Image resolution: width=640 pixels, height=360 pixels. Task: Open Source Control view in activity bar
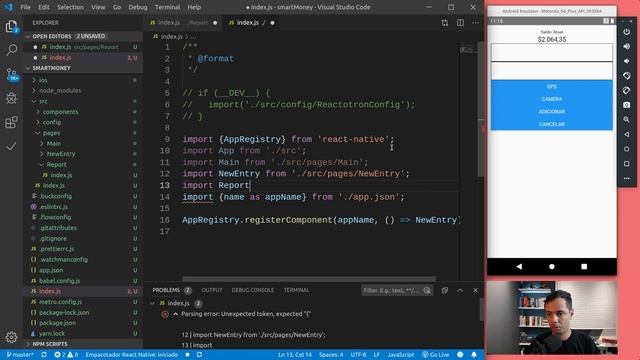(12, 74)
